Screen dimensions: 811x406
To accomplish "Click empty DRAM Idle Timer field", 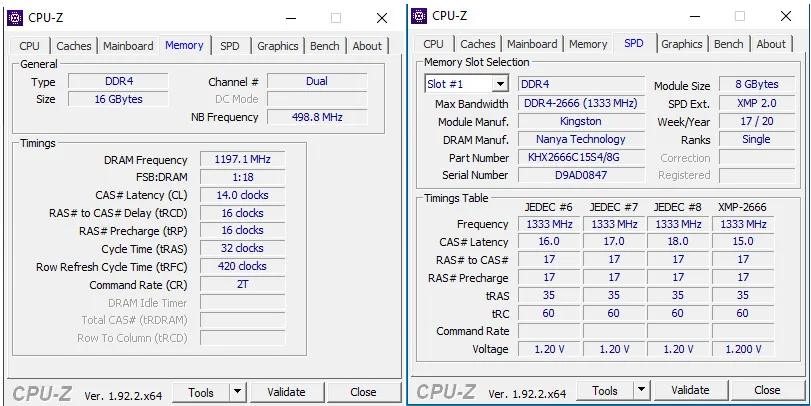I will (243, 302).
